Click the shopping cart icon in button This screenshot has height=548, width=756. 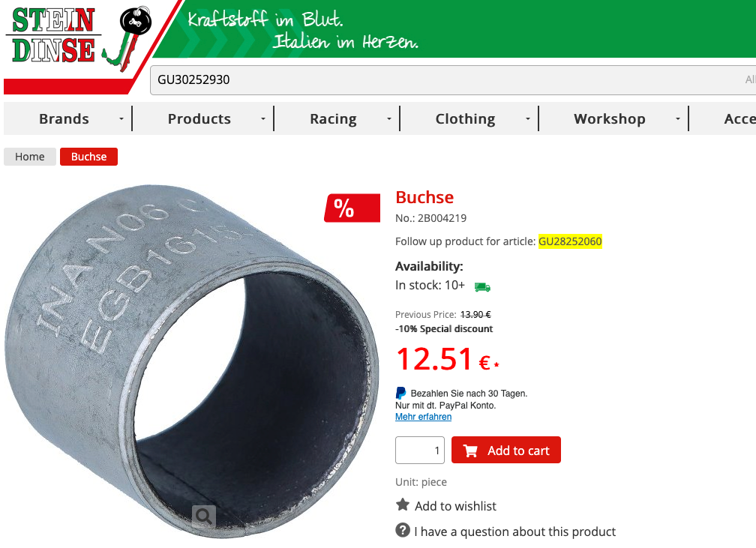click(x=470, y=451)
